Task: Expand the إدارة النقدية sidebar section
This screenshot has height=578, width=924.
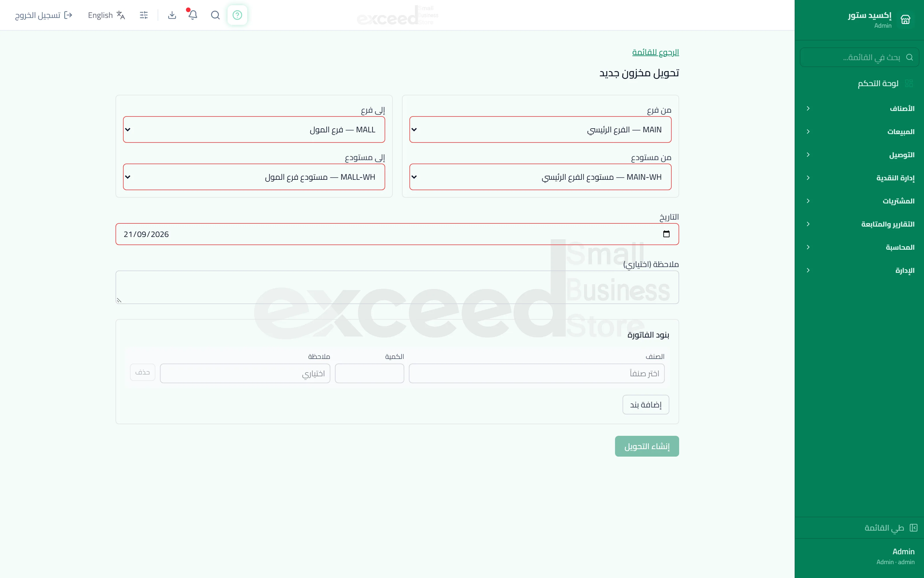Action: [859, 178]
